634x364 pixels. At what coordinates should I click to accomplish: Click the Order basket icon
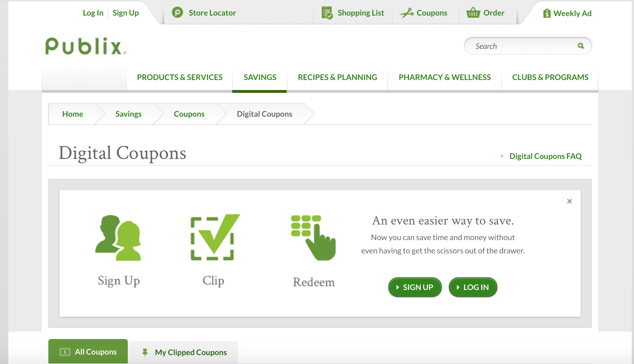click(x=473, y=13)
